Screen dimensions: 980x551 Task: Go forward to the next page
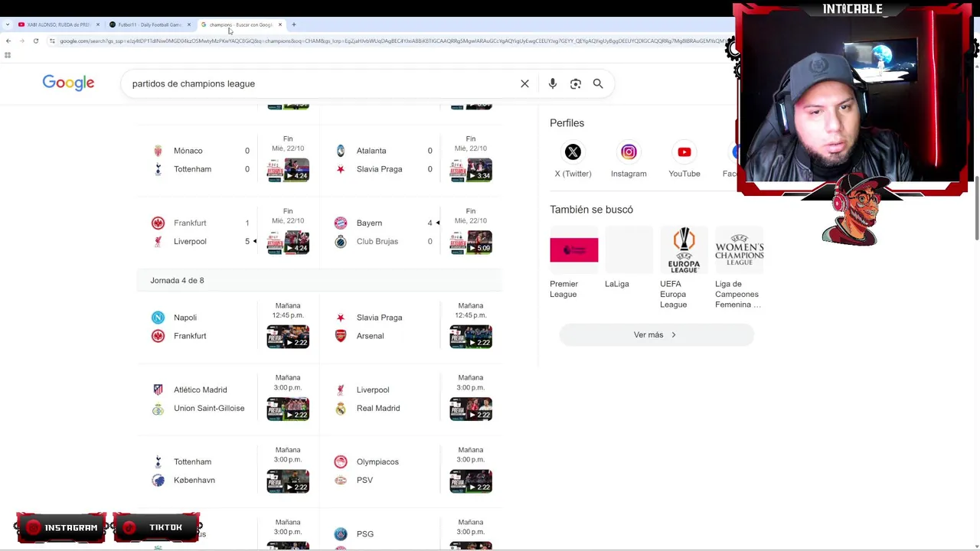pyautogui.click(x=21, y=41)
